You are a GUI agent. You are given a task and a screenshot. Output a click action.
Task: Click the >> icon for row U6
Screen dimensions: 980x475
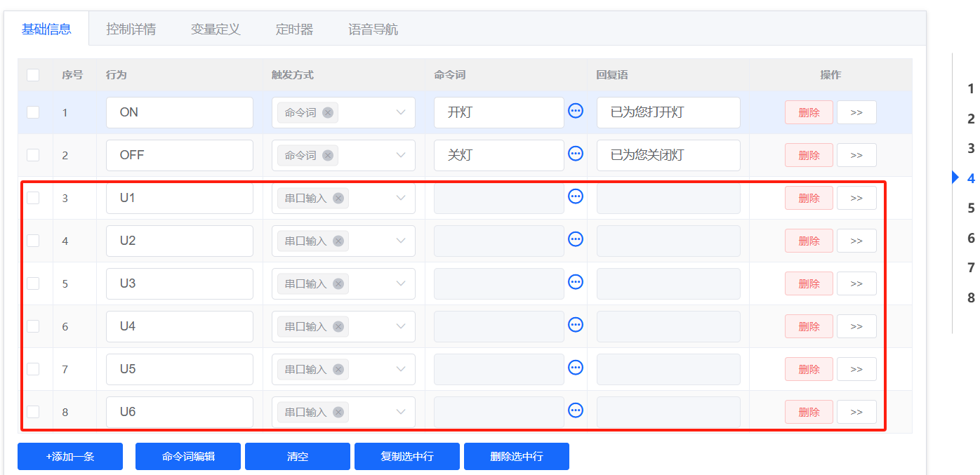[x=856, y=411]
